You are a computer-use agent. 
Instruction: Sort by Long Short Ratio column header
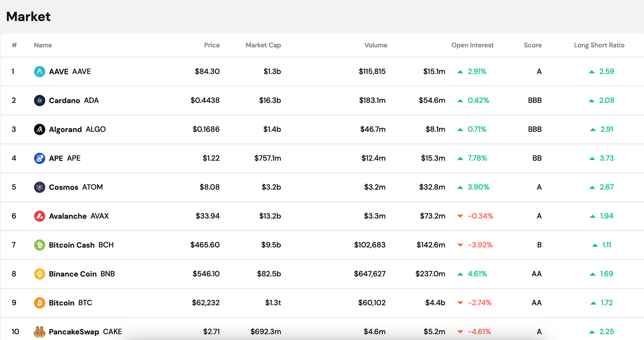tap(599, 45)
